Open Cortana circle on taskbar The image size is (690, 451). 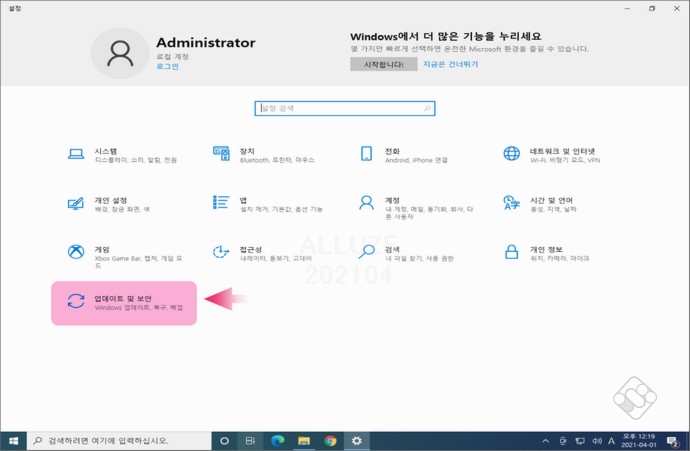click(x=224, y=440)
